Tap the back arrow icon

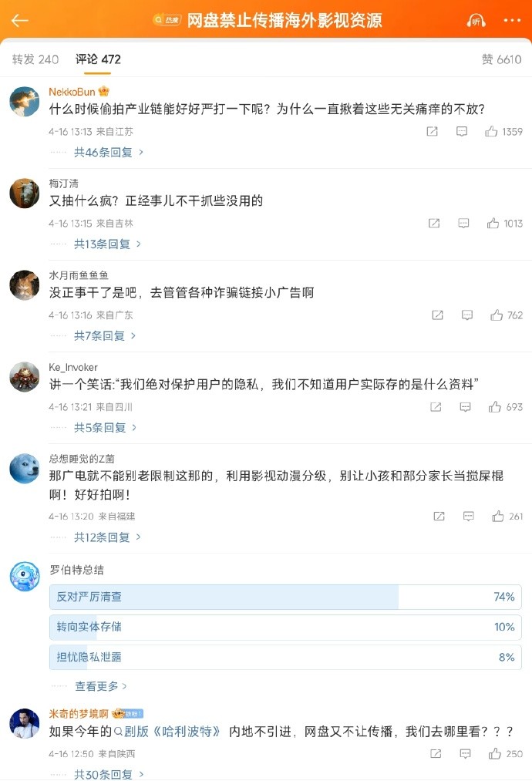click(20, 21)
